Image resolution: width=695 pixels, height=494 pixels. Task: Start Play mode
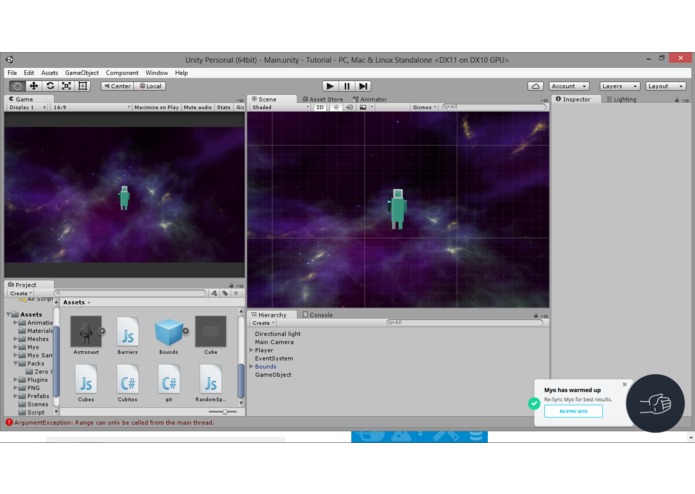330,86
